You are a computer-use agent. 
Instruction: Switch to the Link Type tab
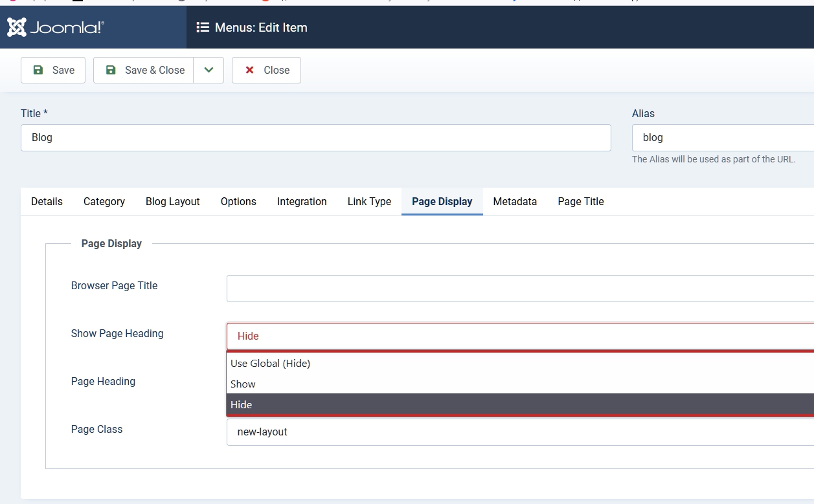pyautogui.click(x=369, y=201)
